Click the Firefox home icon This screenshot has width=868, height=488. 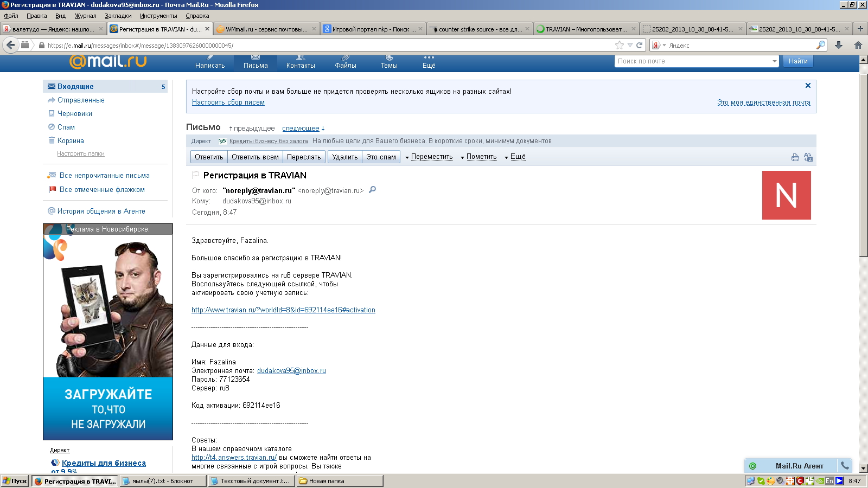point(858,45)
